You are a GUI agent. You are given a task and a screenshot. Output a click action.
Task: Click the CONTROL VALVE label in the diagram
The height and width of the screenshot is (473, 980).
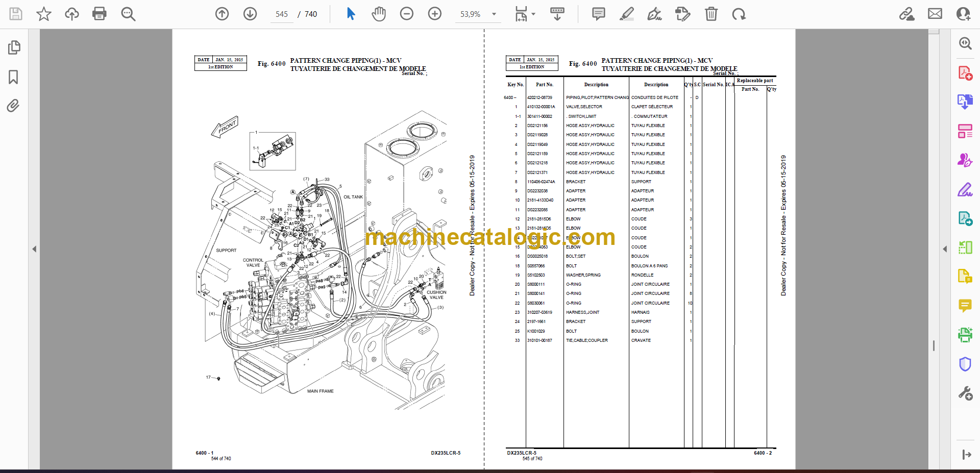coord(253,263)
